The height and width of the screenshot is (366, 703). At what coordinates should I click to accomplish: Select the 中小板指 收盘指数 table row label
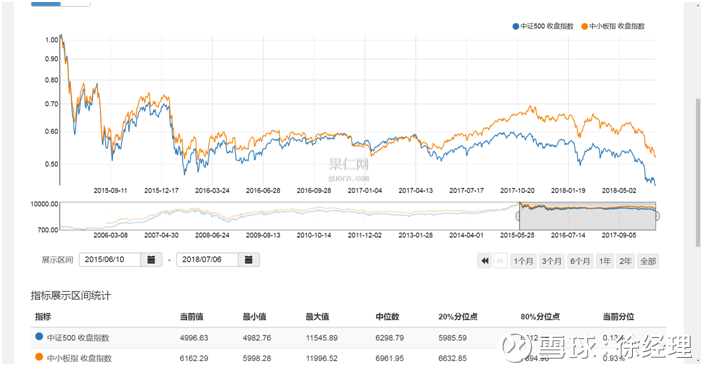pyautogui.click(x=79, y=358)
